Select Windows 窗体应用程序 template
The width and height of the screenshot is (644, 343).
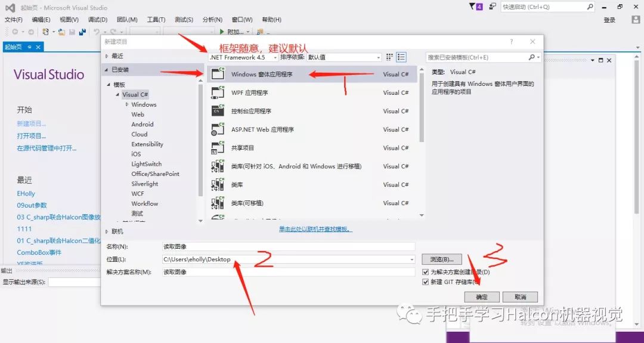(311, 75)
